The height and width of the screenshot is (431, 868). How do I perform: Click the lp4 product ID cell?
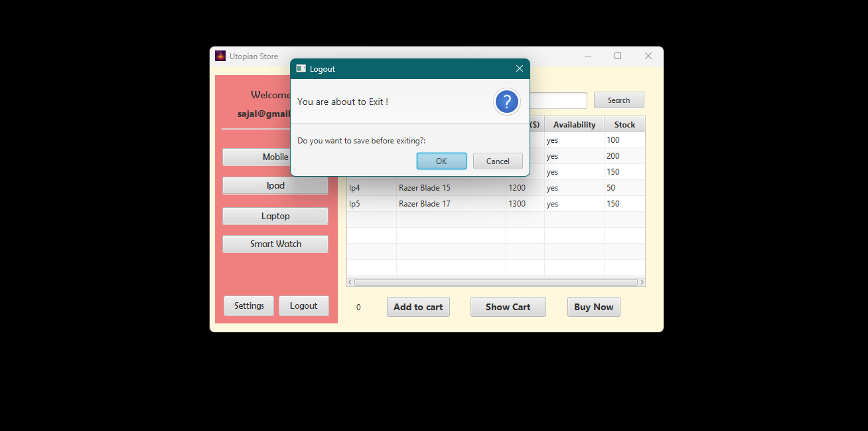372,188
